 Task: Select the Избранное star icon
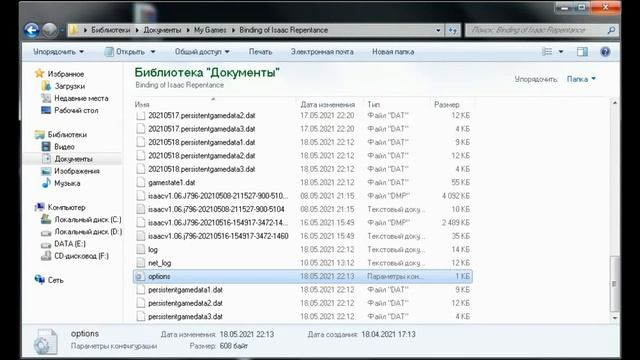click(x=39, y=73)
